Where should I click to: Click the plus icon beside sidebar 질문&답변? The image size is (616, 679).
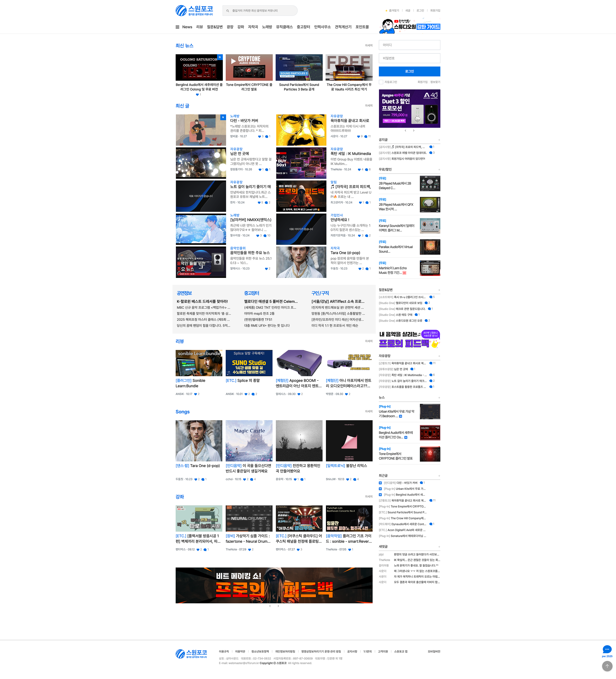coord(439,290)
